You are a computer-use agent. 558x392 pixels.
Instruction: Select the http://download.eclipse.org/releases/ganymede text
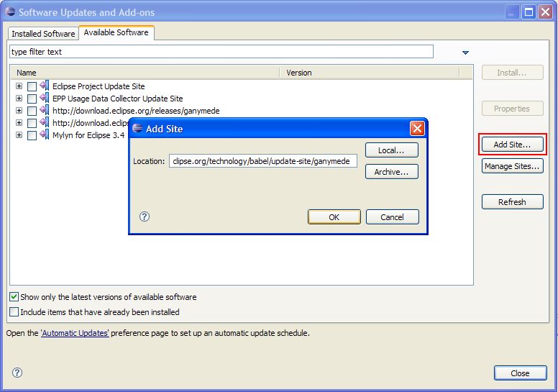pyautogui.click(x=136, y=111)
